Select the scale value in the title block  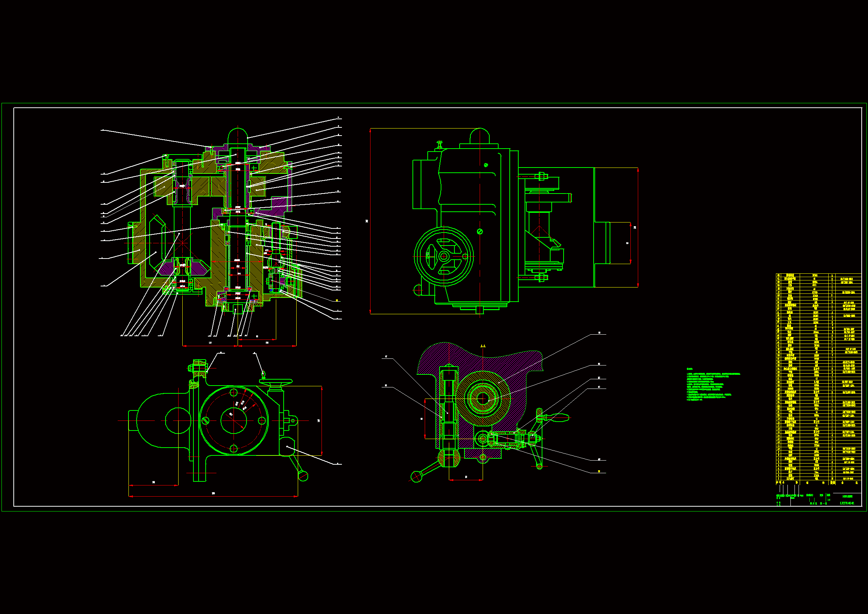829,499
